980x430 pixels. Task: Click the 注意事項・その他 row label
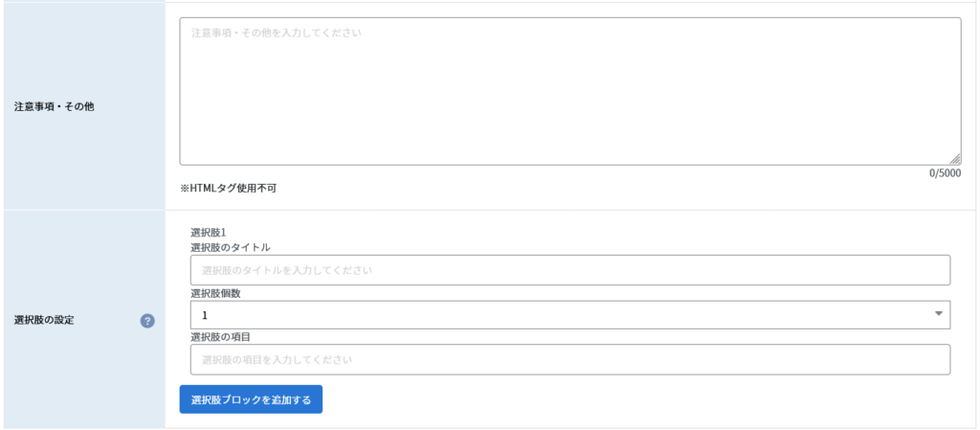click(55, 106)
